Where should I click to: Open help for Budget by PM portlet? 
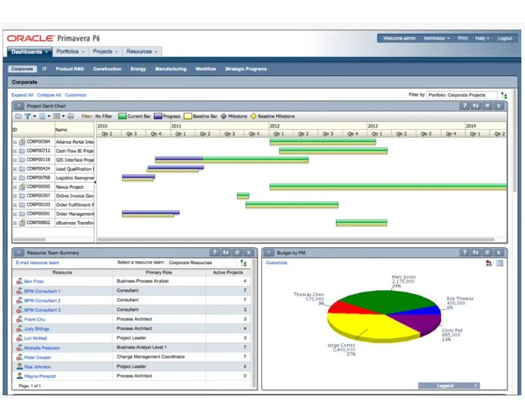pos(464,253)
